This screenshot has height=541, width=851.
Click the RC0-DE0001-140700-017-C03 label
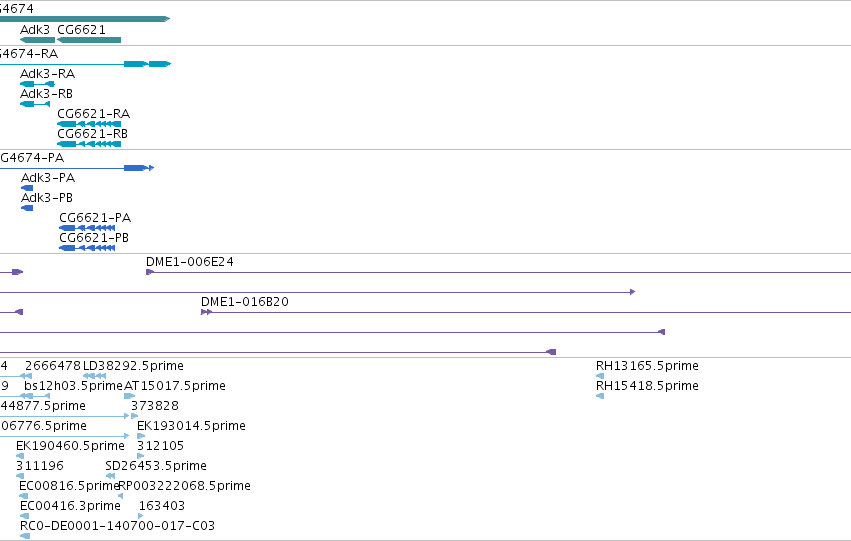click(117, 526)
